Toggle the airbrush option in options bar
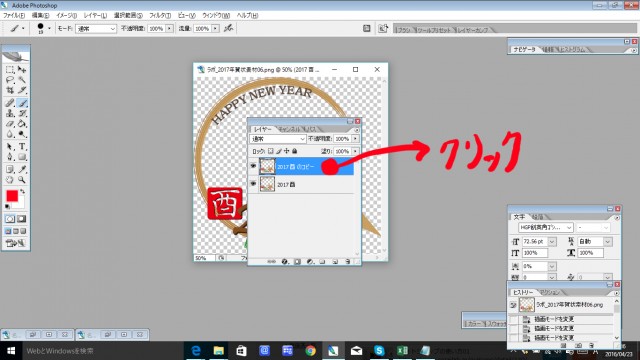 [x=229, y=28]
